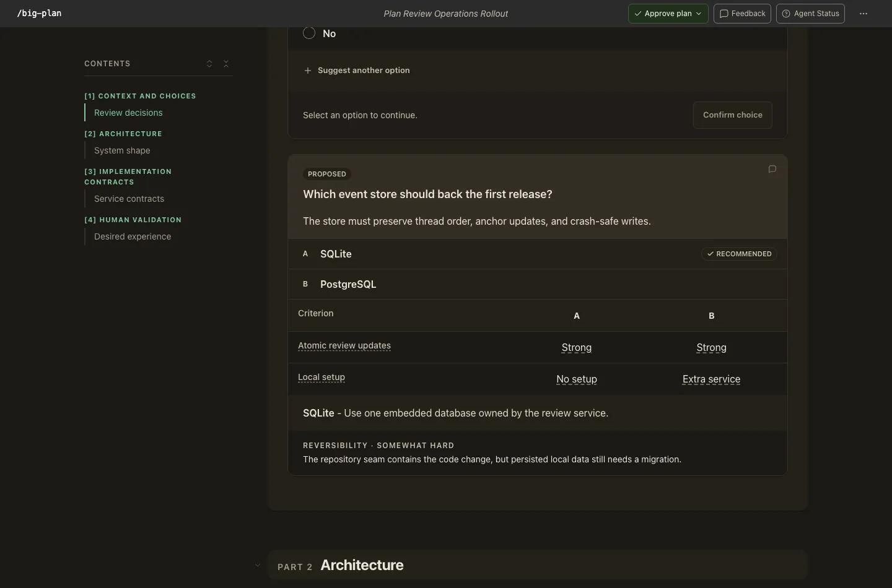This screenshot has width=892, height=588.
Task: Collapse all contents sections icon
Action: (x=226, y=64)
